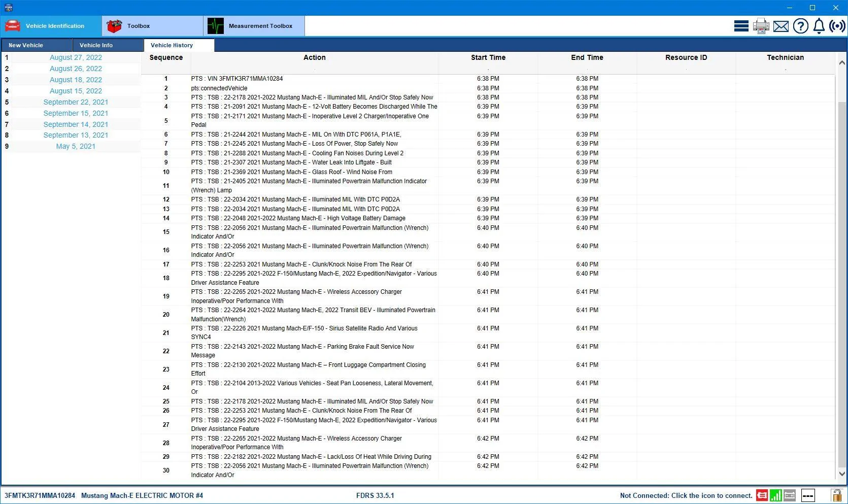
Task: Open the August 18, 2022 session
Action: point(76,80)
